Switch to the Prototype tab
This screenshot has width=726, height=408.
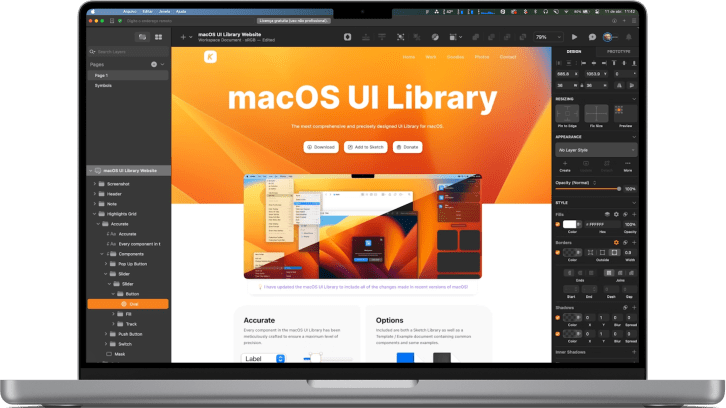click(617, 50)
